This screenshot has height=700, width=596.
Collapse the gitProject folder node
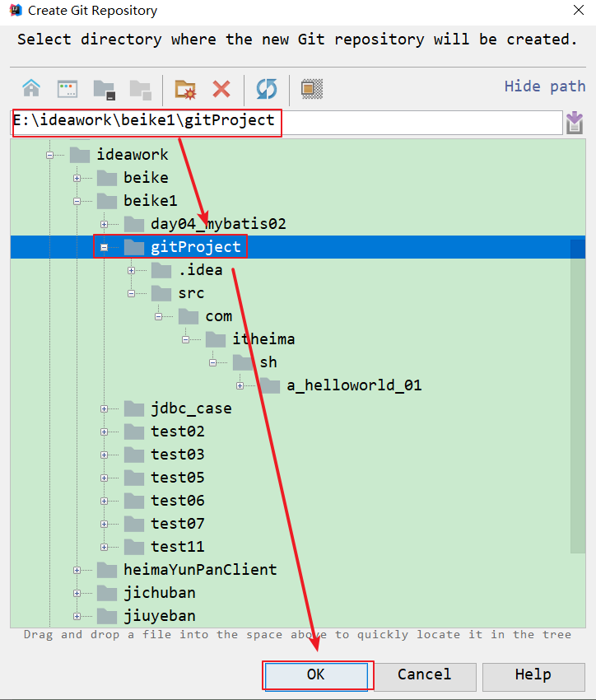104,247
